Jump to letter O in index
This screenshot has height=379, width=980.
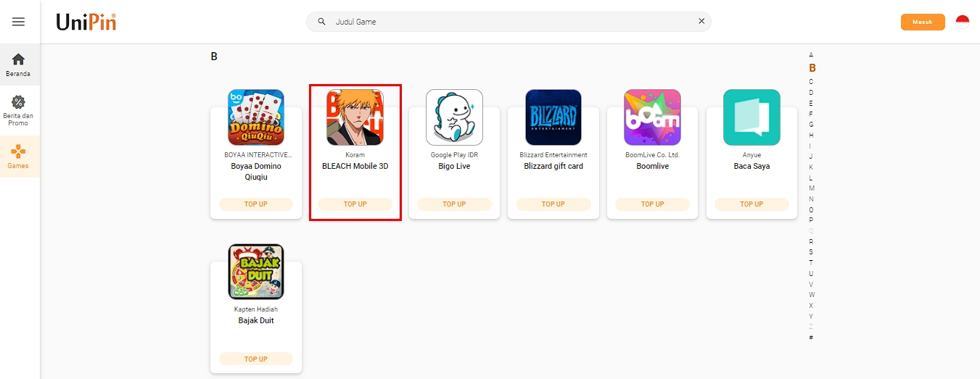click(811, 209)
